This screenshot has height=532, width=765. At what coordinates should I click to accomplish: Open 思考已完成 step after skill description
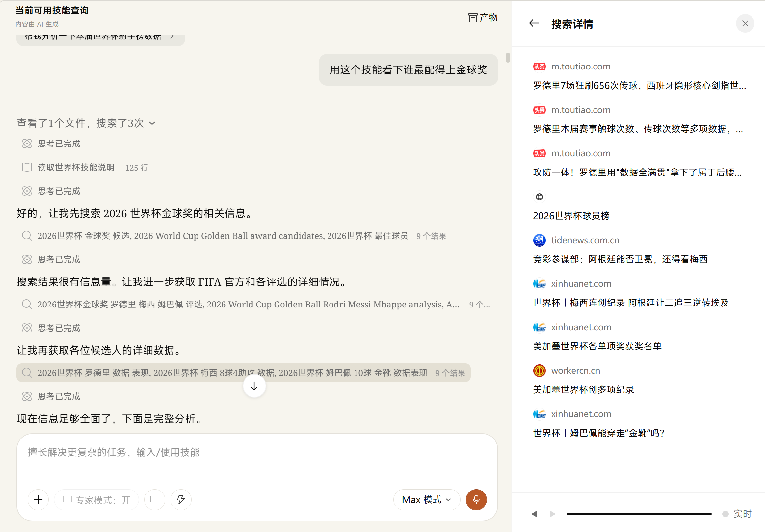pos(51,191)
